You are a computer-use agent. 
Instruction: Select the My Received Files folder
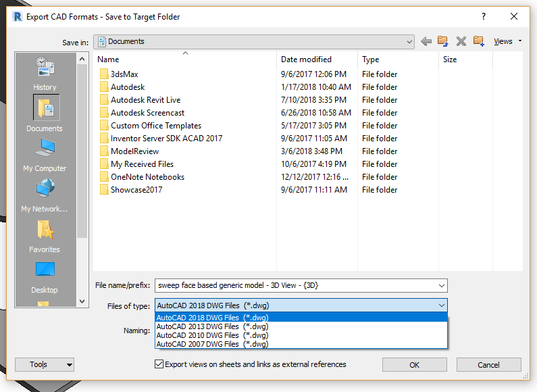(142, 164)
